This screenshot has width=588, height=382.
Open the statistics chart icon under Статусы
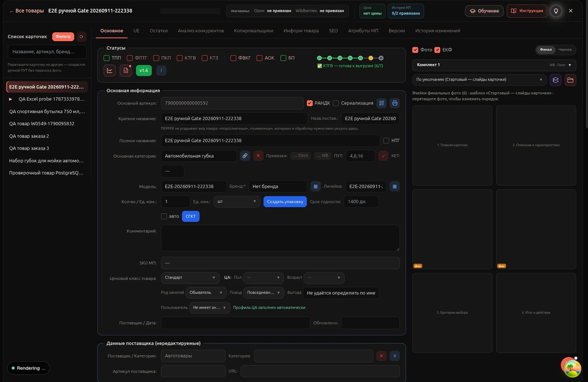pyautogui.click(x=110, y=71)
